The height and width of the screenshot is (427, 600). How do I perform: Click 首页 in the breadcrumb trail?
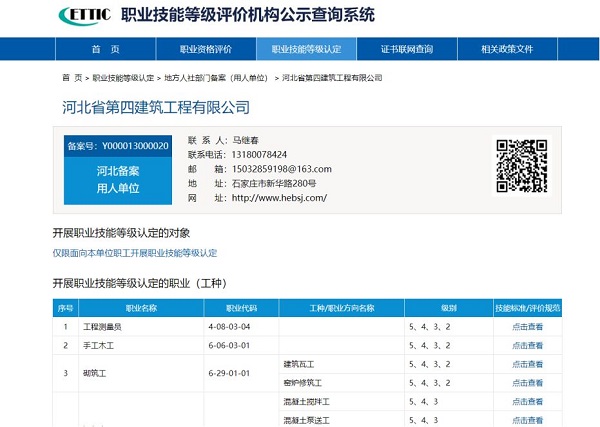pyautogui.click(x=72, y=78)
